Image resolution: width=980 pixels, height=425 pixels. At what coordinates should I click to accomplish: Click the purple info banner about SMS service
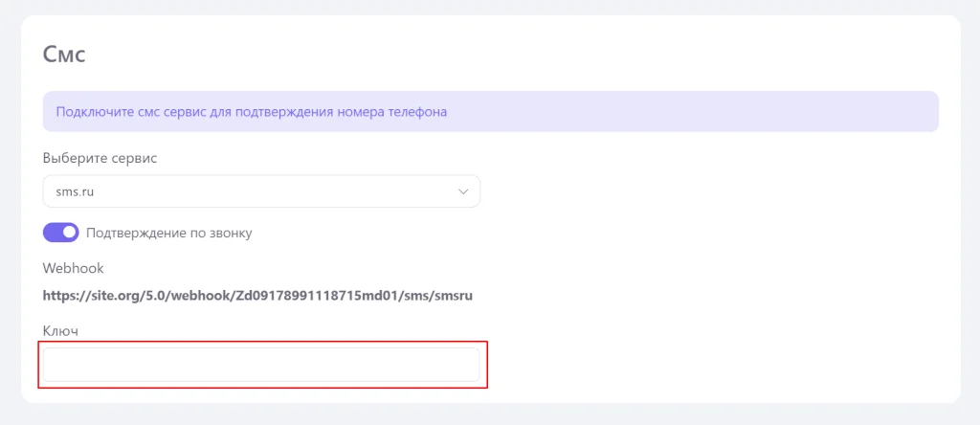tap(670, 111)
